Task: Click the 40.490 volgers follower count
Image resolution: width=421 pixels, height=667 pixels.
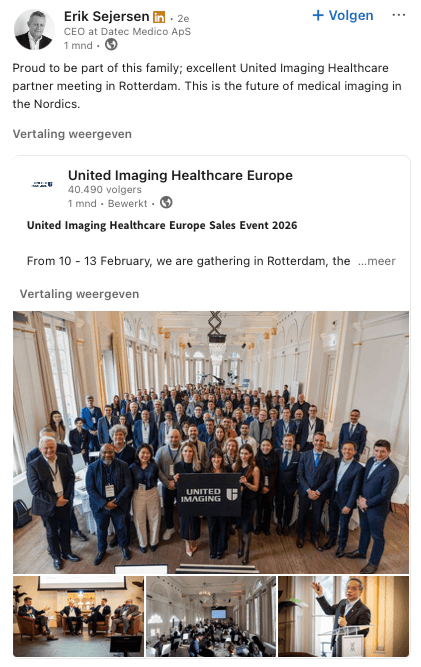Action: pos(105,189)
